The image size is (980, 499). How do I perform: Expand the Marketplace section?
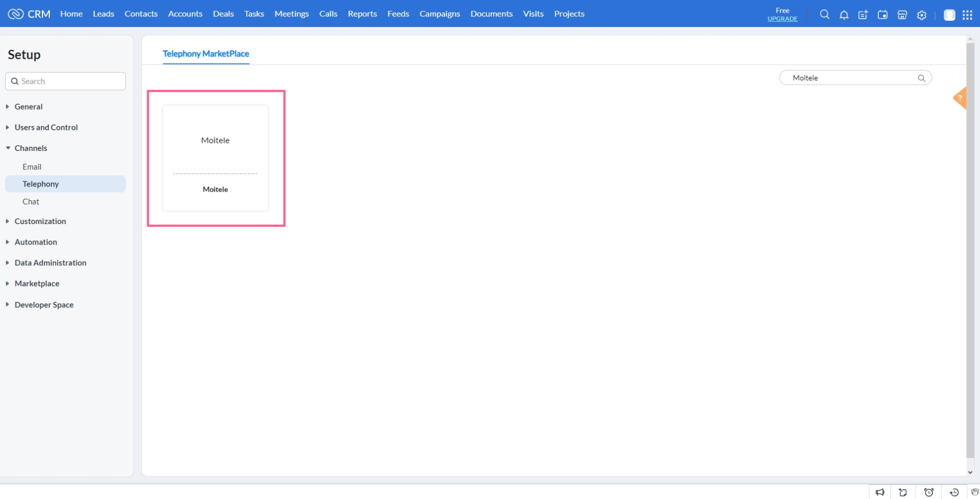coord(37,283)
